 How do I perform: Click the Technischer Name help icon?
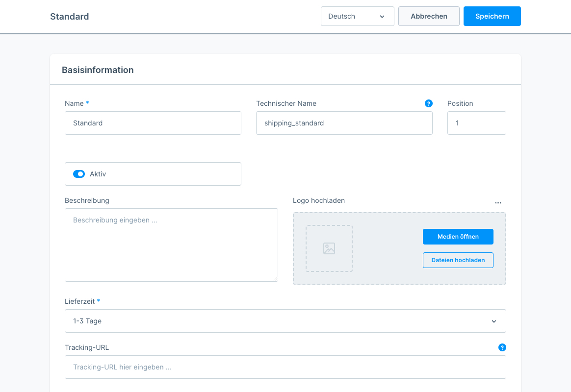click(x=429, y=103)
